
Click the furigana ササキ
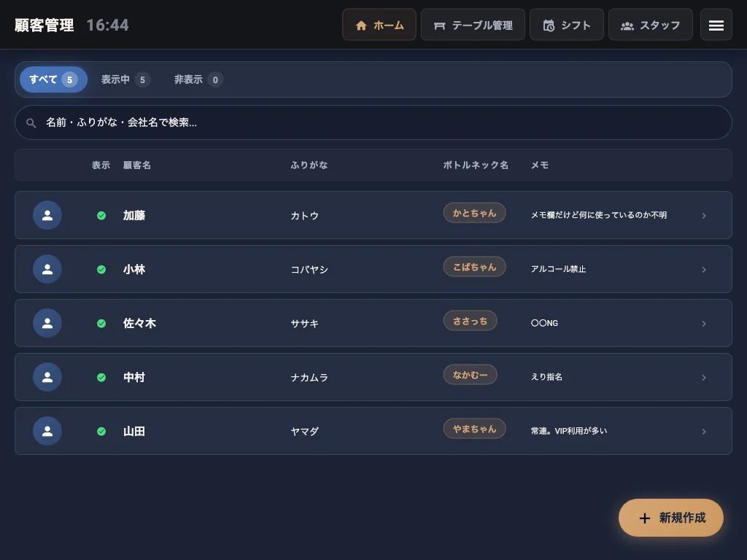(x=304, y=324)
